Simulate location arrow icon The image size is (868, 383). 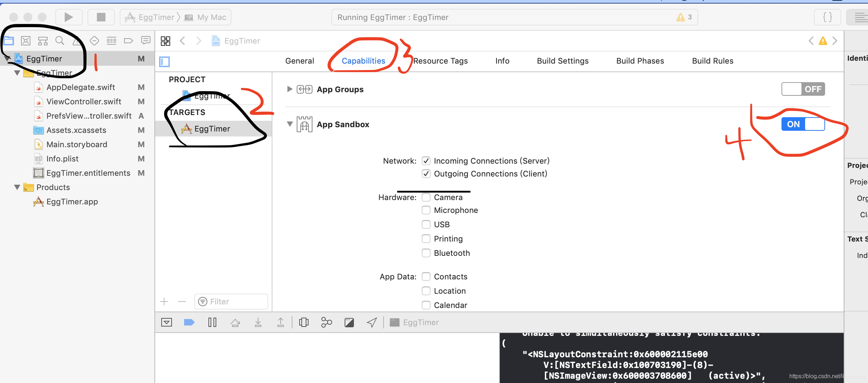coord(372,322)
